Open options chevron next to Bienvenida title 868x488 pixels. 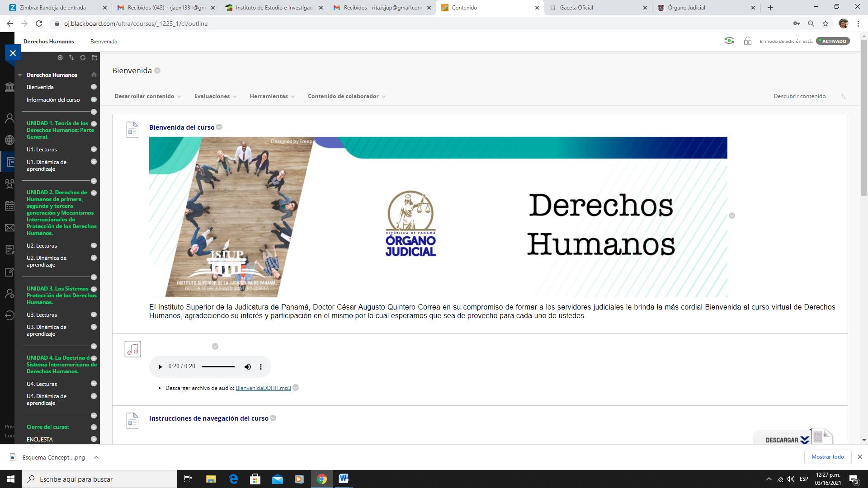pos(157,70)
